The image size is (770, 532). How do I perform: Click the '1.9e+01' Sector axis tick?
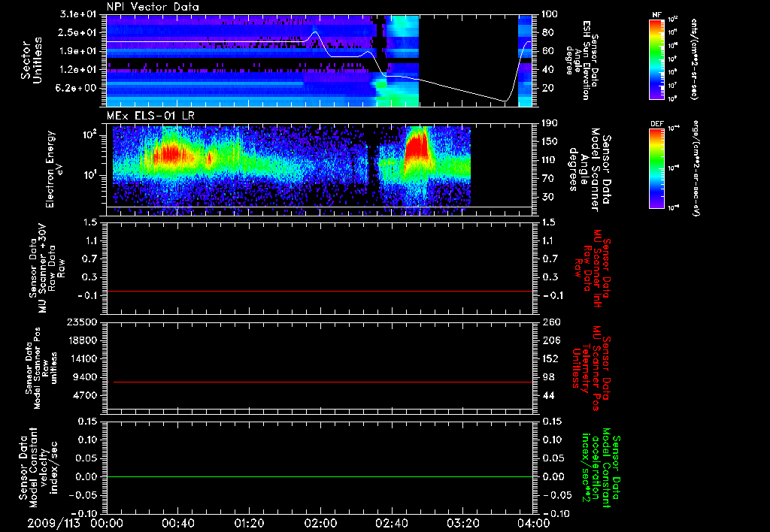tap(78, 51)
